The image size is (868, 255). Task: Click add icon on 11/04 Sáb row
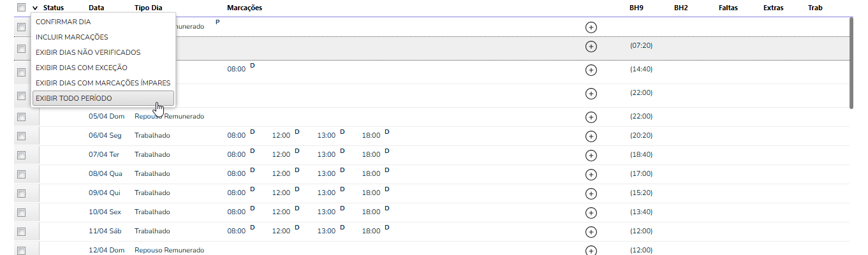tap(591, 231)
